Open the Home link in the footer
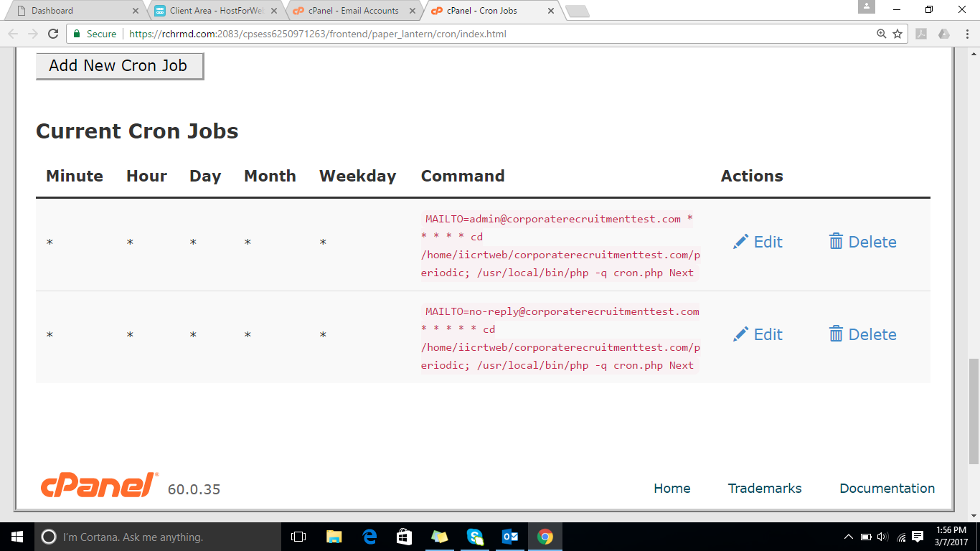This screenshot has height=551, width=980. [672, 489]
